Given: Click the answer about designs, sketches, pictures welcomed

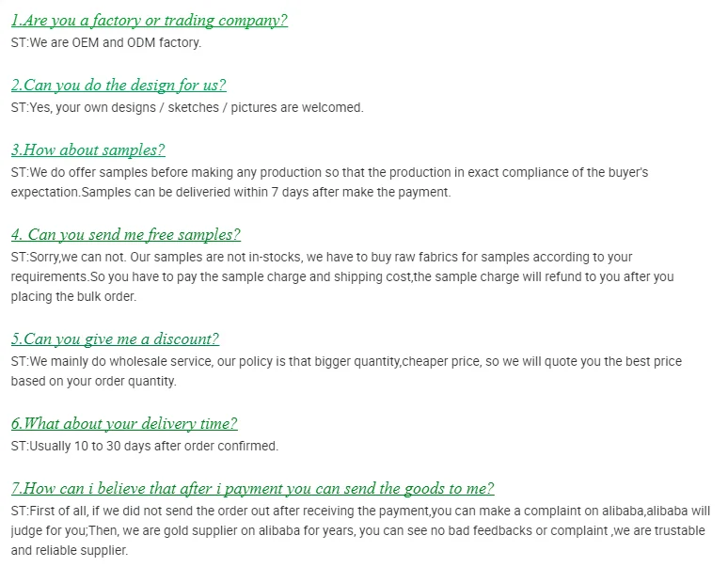Looking at the screenshot, I should [187, 107].
